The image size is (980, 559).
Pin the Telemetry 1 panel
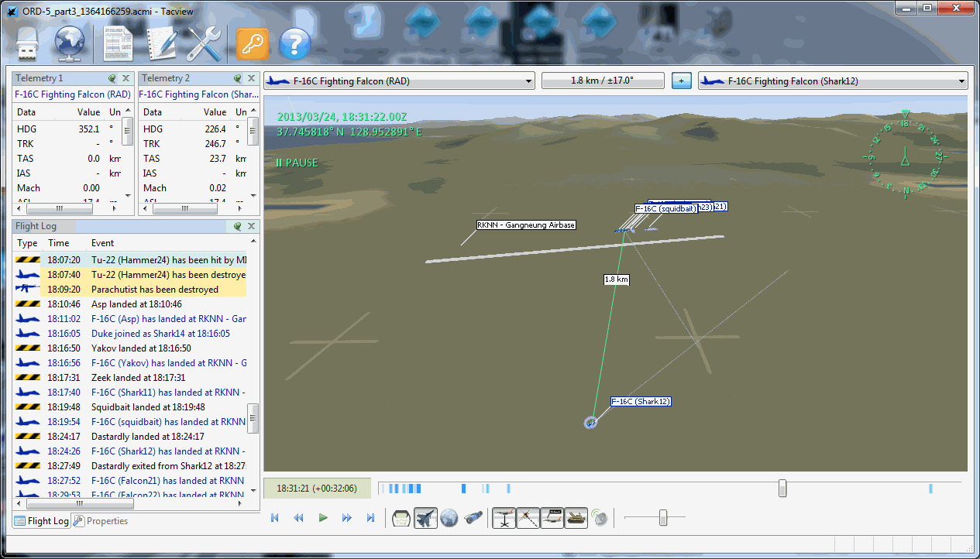[x=112, y=78]
